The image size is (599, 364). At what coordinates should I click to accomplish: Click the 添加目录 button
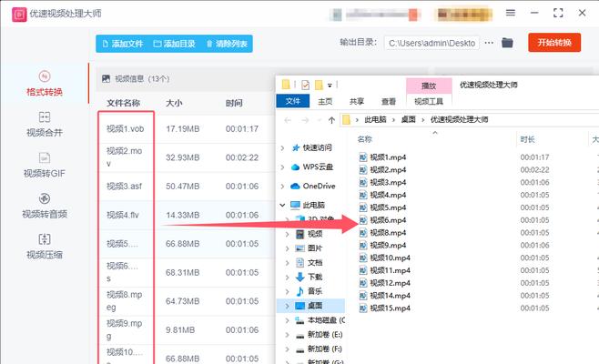pyautogui.click(x=175, y=44)
